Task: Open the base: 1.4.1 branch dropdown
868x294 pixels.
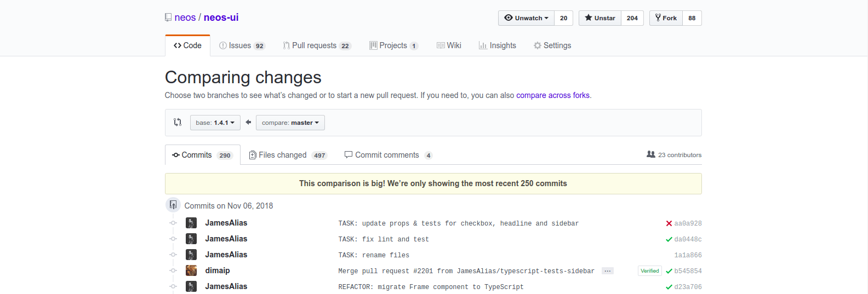Action: pos(215,123)
